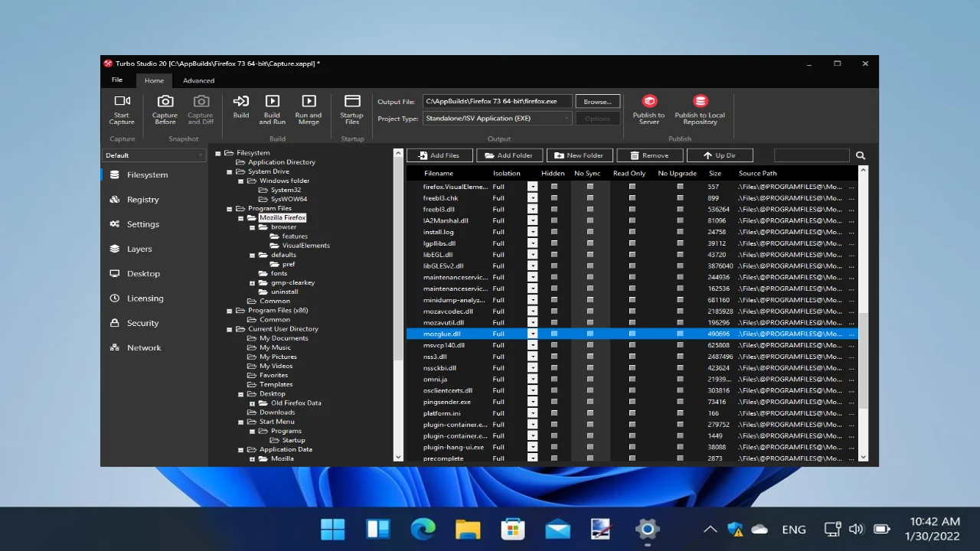Click the Capture and Diff icon
Viewport: 980px width, 551px height.
(x=201, y=101)
